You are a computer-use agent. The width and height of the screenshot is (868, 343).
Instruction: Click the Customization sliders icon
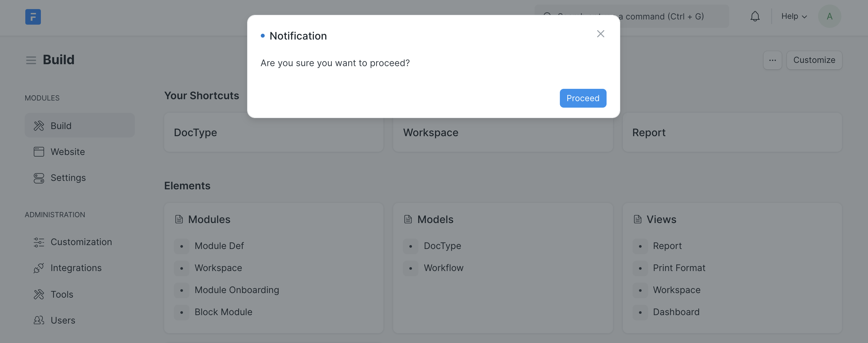pos(39,242)
